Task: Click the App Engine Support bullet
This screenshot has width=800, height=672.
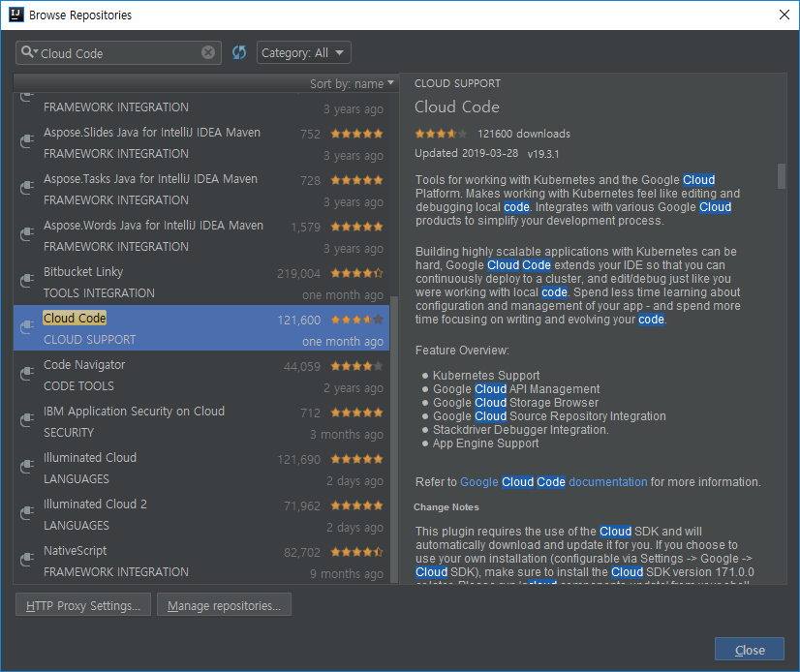Action: coord(485,443)
